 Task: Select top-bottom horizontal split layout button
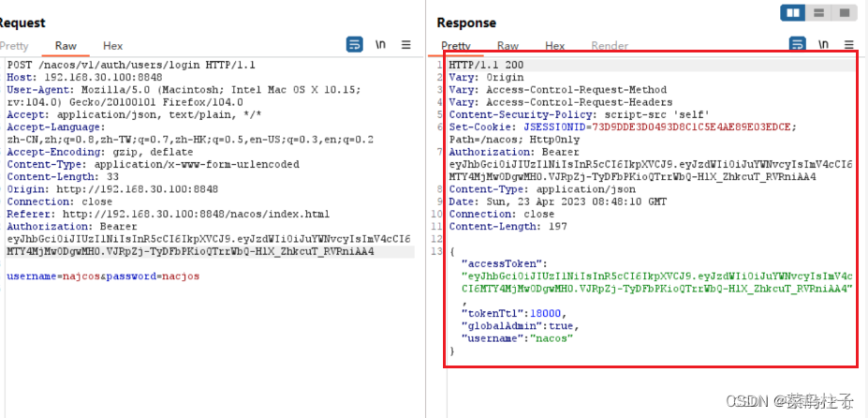[818, 13]
